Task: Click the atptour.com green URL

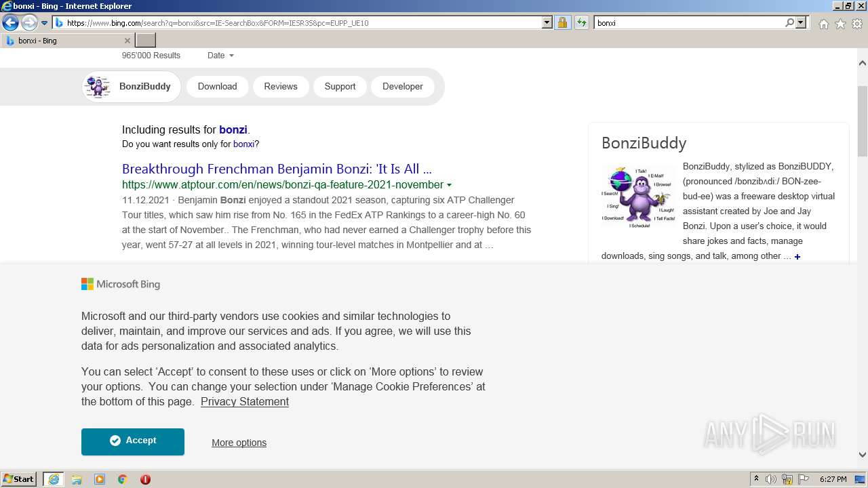Action: tap(283, 184)
